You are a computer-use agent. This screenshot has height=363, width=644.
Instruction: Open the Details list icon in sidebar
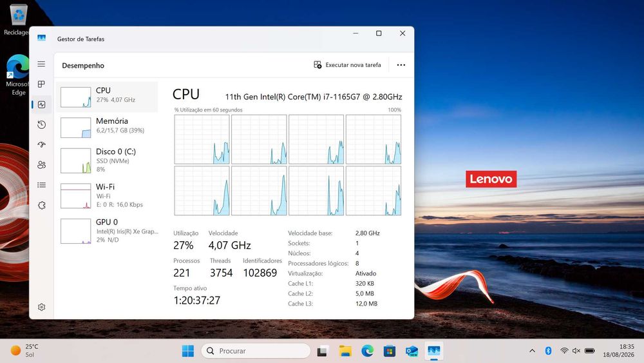41,185
